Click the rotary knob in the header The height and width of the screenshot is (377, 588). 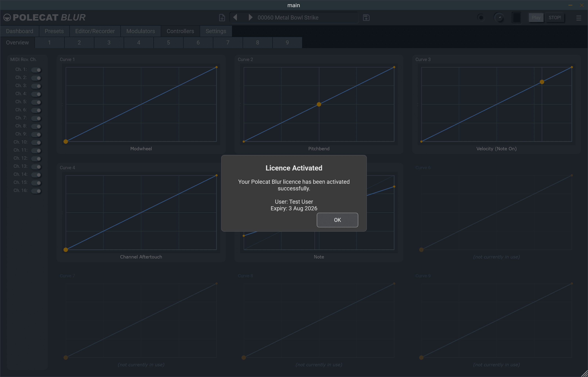pyautogui.click(x=499, y=18)
